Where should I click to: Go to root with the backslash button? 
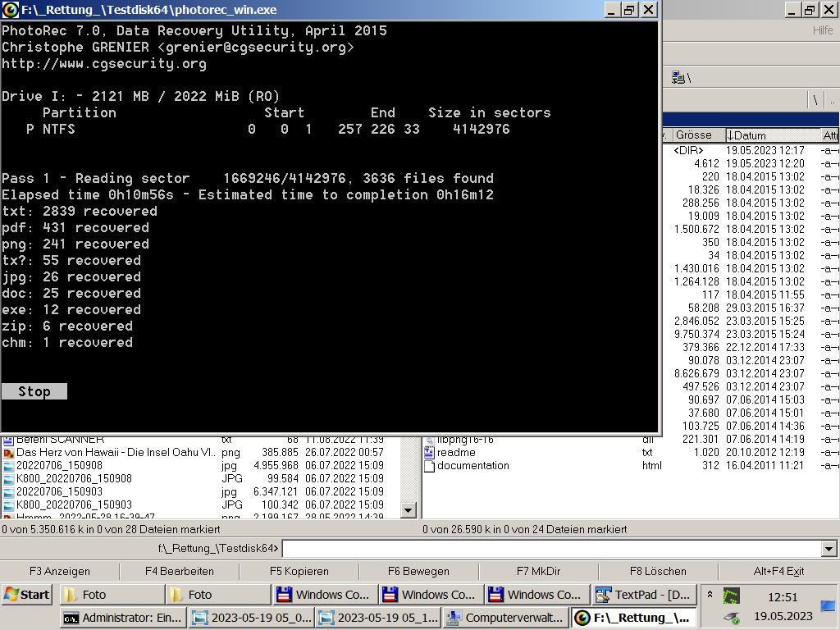pos(815,100)
